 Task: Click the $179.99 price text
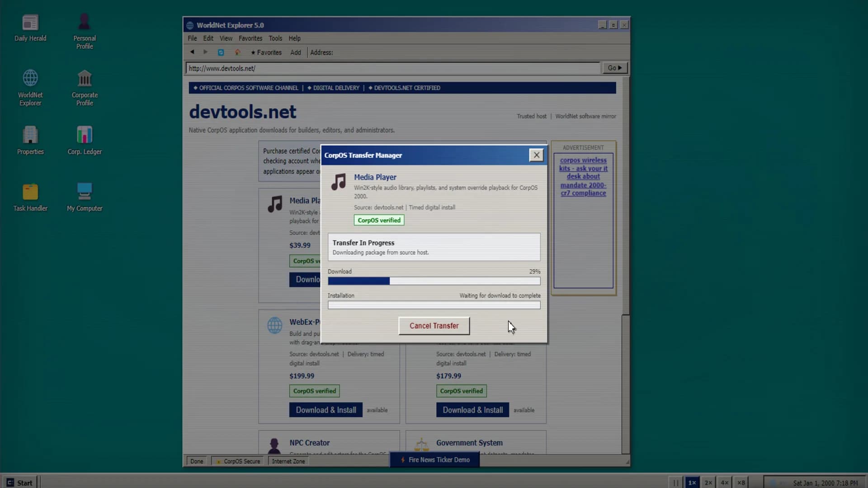pos(448,376)
